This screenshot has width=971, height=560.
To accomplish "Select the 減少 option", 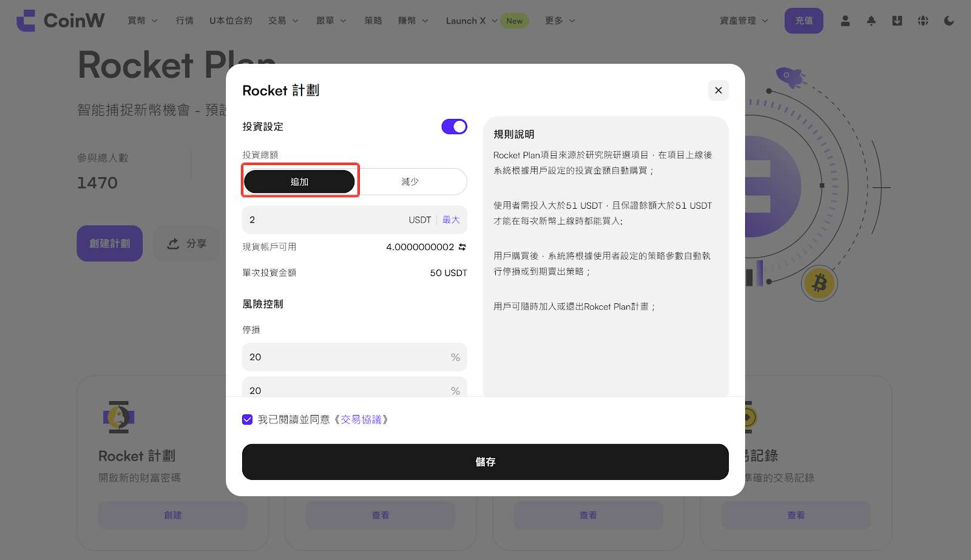I will [410, 182].
